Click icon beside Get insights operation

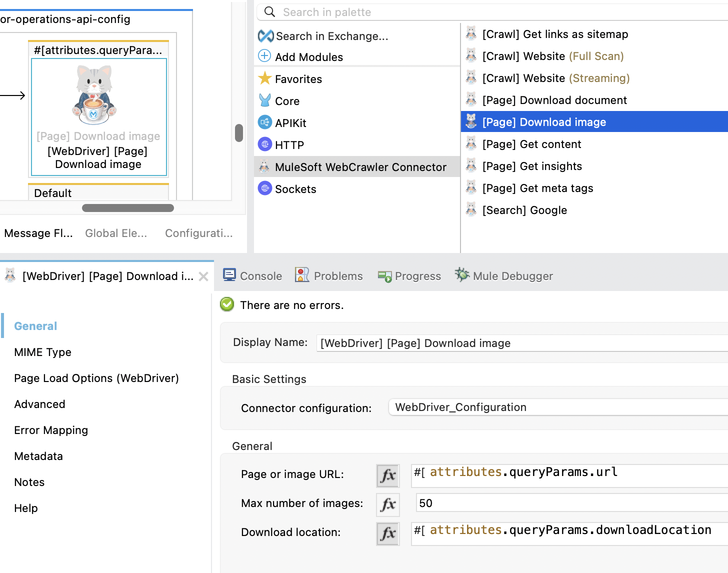[471, 165]
